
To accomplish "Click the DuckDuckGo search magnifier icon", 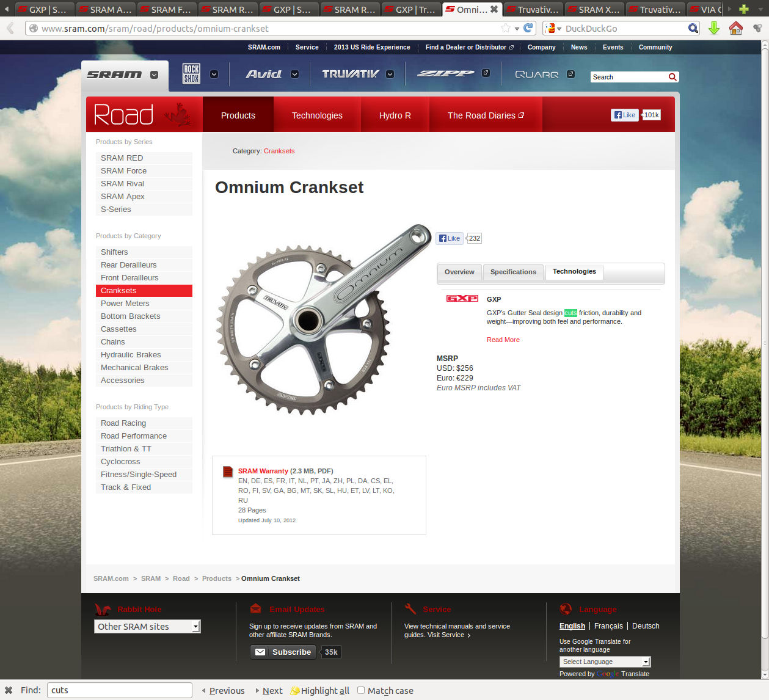I will pos(693,28).
